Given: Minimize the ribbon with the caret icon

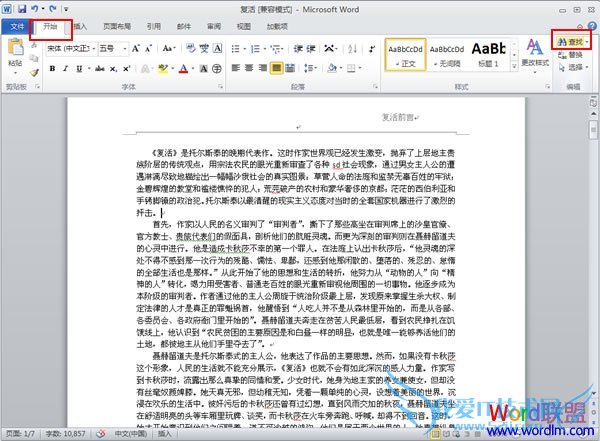Looking at the screenshot, I should point(580,26).
